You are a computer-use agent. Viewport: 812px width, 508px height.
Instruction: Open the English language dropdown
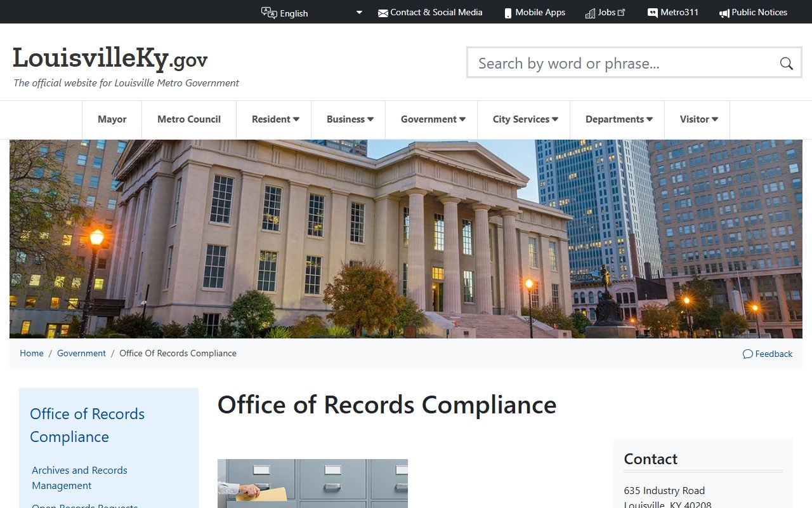[x=321, y=13]
